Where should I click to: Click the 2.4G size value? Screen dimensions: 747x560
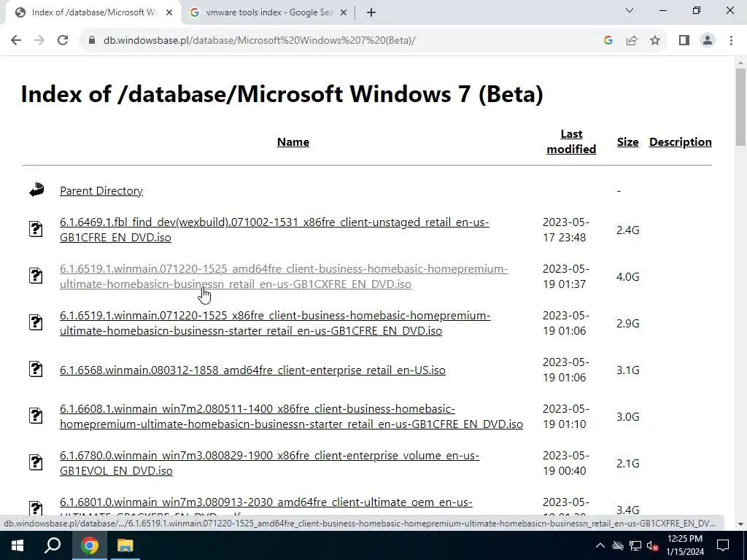[627, 230]
